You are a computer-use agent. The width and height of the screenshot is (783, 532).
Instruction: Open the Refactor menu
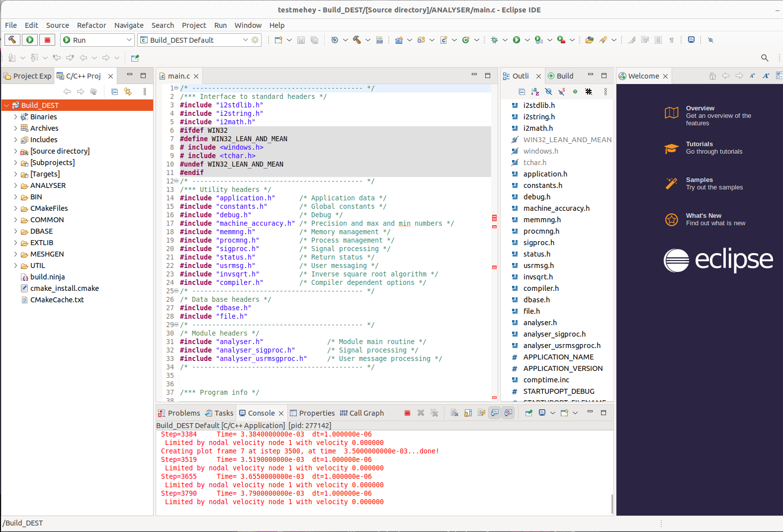(x=91, y=25)
